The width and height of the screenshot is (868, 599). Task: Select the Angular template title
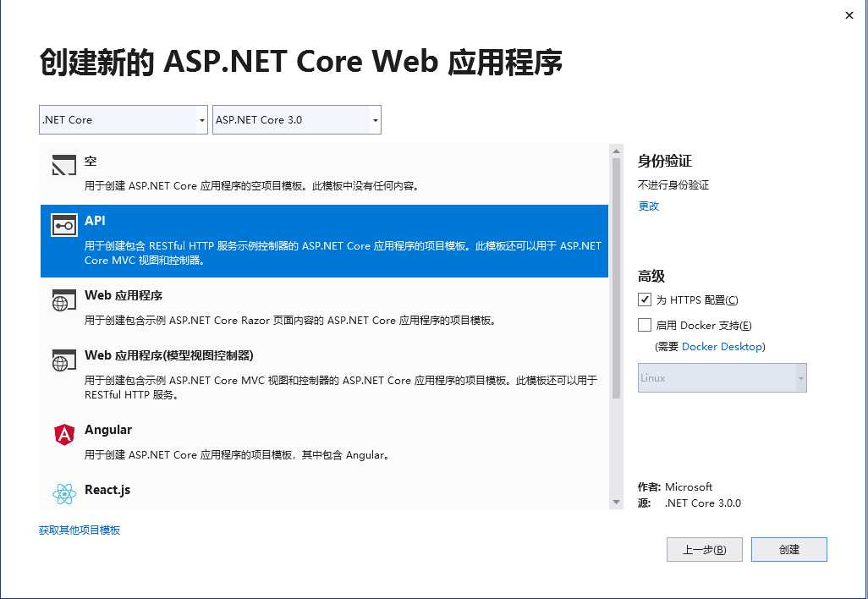click(108, 430)
